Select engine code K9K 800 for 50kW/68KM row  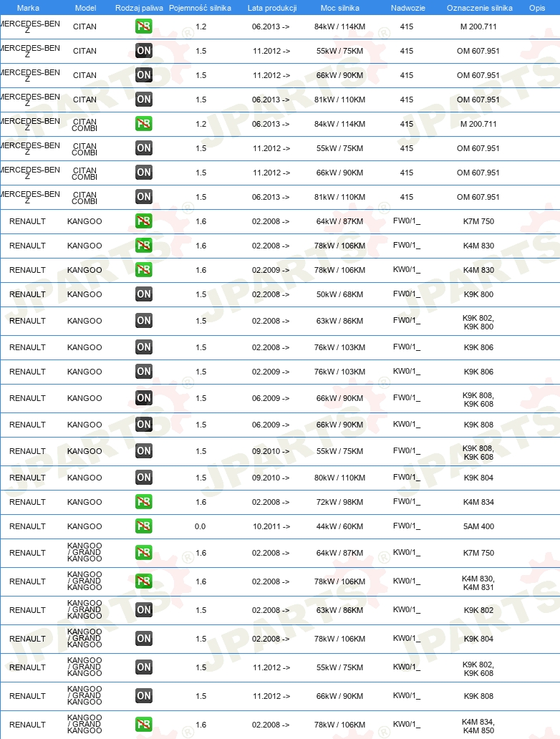click(478, 294)
